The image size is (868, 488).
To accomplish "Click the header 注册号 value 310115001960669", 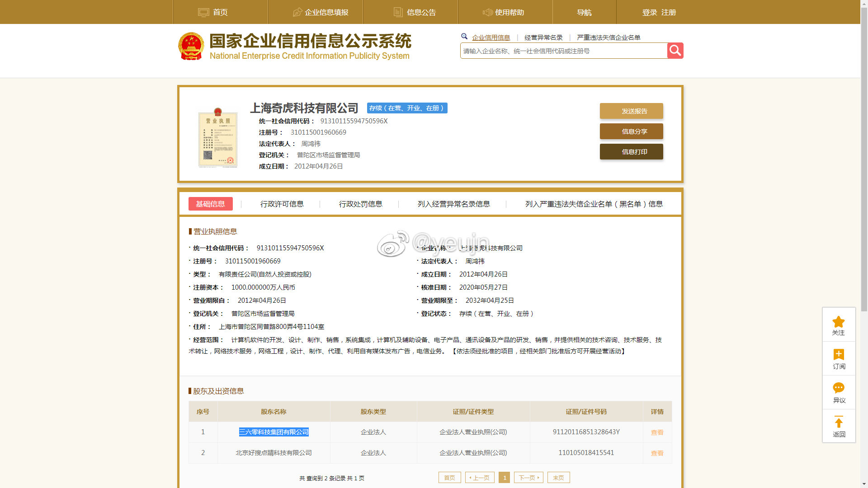I will [318, 132].
